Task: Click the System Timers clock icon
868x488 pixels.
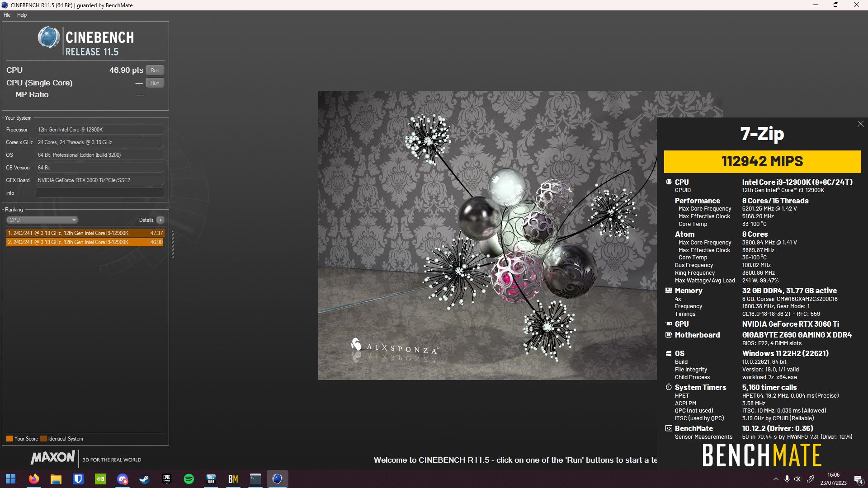Action: 669,387
